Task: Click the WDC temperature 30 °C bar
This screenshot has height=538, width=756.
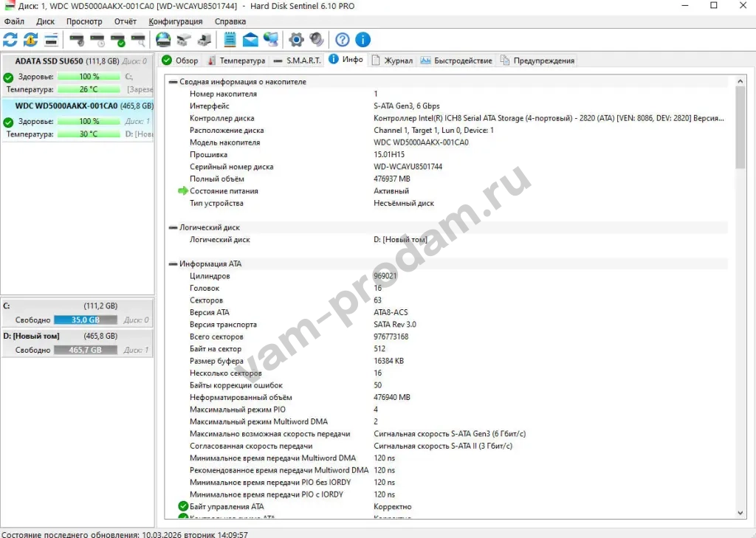Action: [x=89, y=134]
